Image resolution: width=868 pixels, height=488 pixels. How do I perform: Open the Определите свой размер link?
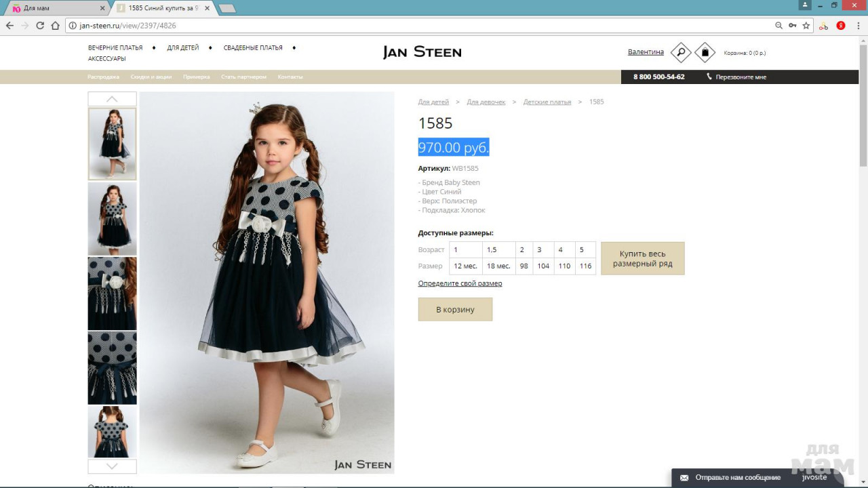tap(460, 283)
